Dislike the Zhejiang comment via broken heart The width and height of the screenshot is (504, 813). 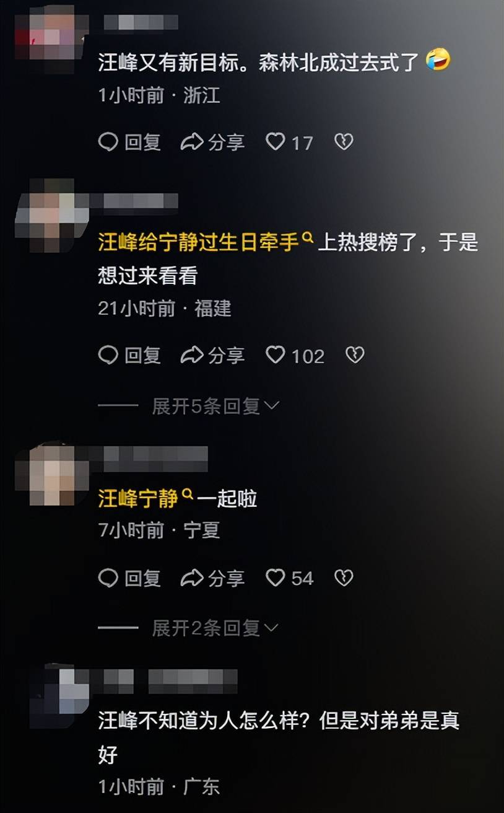[x=344, y=143]
